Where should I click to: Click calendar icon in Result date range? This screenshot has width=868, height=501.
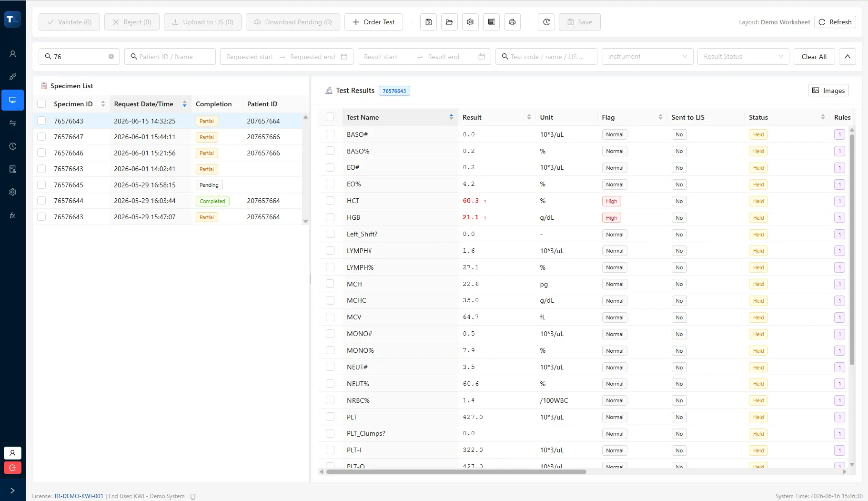(x=482, y=57)
